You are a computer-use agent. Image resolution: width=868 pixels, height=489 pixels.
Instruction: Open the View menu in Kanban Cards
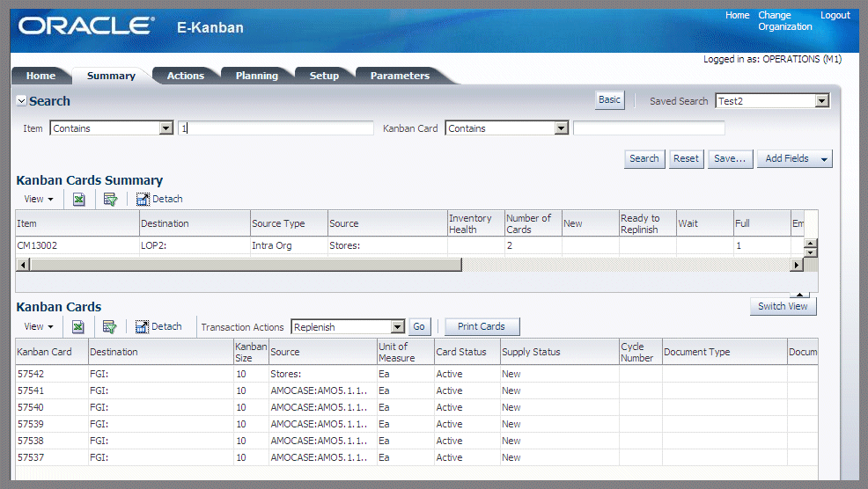coord(38,327)
